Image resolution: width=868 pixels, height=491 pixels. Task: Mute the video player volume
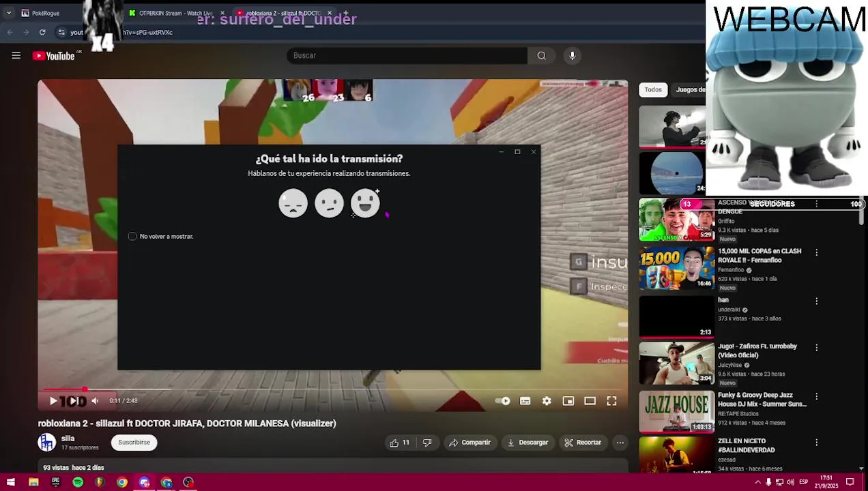coord(95,401)
